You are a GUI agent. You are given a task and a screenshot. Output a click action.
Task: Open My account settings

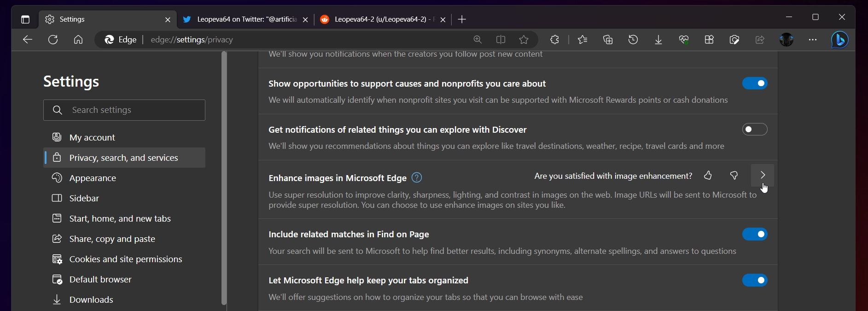click(124, 137)
